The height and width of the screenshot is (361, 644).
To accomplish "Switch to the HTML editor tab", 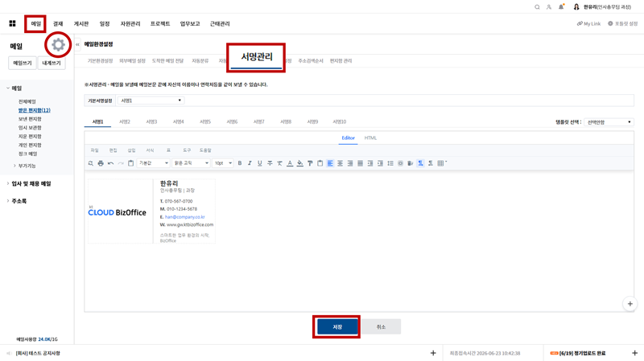I will click(370, 137).
